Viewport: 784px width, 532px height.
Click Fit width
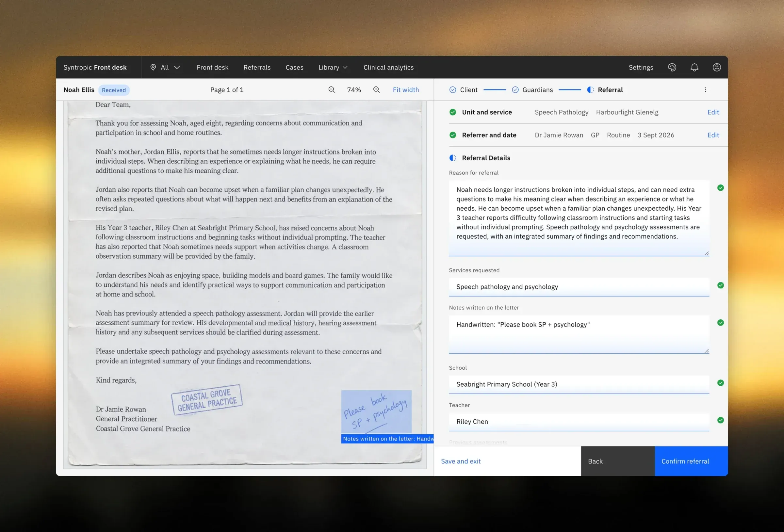tap(406, 90)
